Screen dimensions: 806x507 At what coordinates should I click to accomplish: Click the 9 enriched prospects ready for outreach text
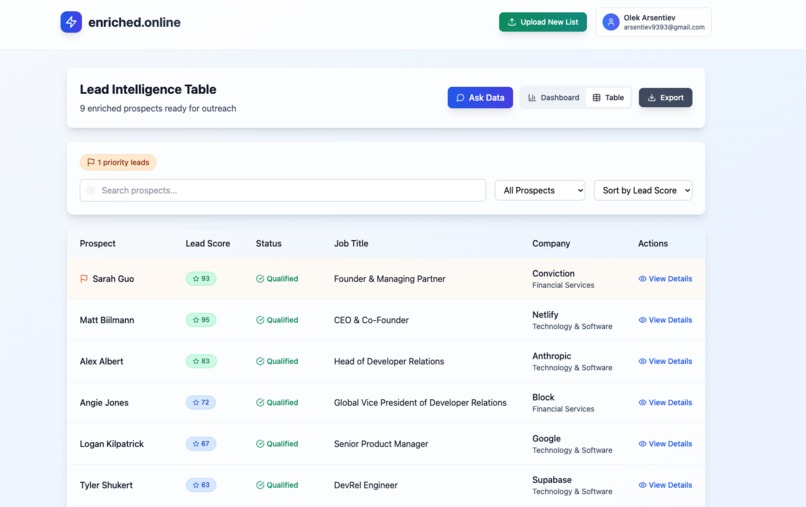[158, 108]
